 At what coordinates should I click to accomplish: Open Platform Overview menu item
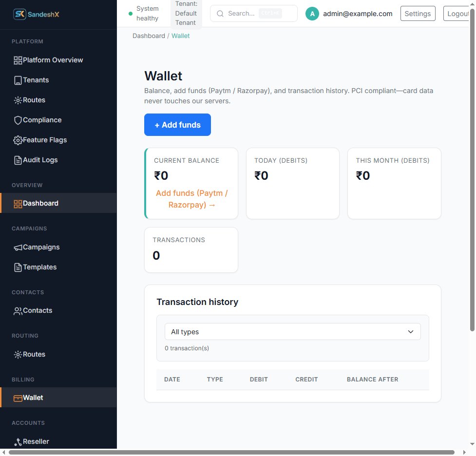pos(58,60)
